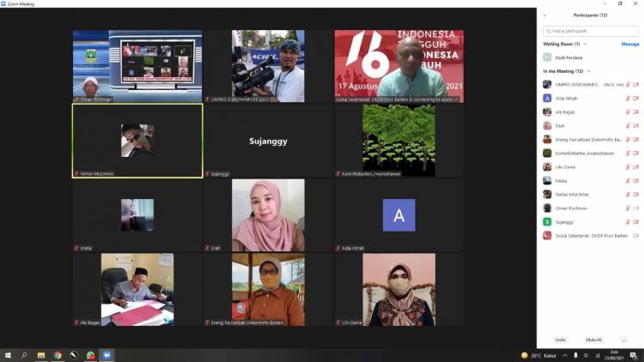
Task: Open Google Chrome from taskbar
Action: [x=58, y=355]
